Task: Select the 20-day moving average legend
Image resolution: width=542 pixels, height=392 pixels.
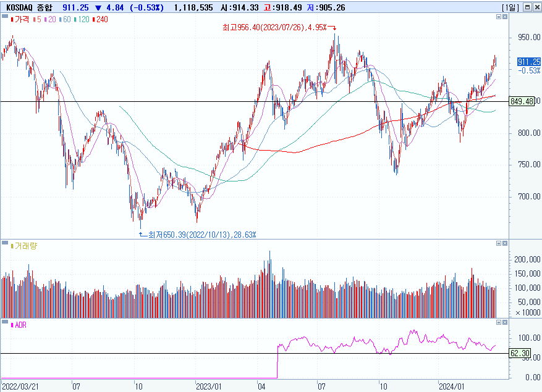Action: click(x=50, y=19)
